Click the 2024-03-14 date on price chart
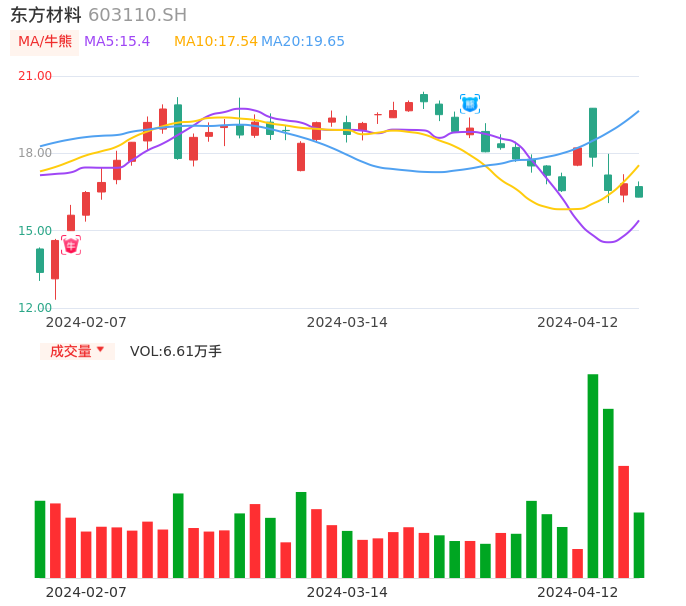686x606 pixels. tap(347, 322)
